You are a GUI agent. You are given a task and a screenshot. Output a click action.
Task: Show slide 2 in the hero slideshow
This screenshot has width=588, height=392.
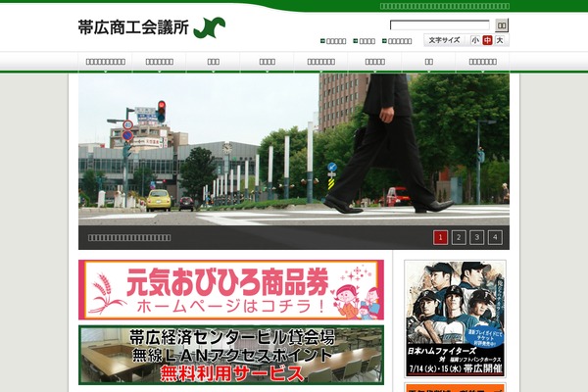pyautogui.click(x=459, y=237)
